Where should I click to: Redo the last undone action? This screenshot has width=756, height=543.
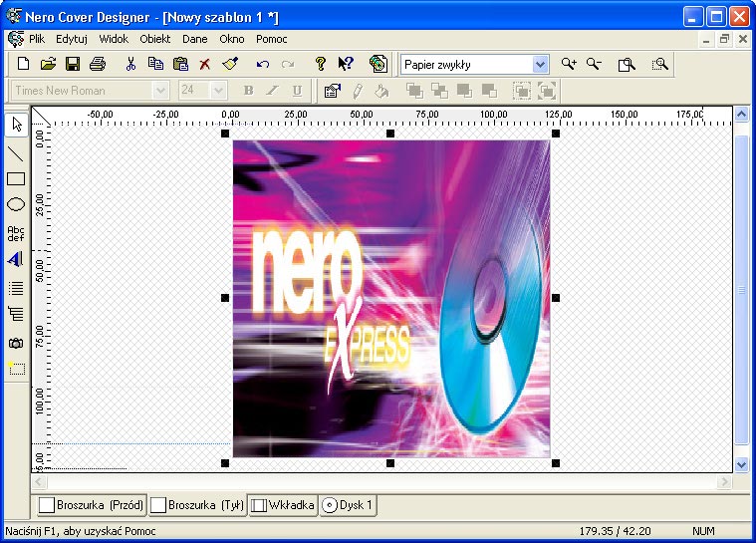click(x=288, y=64)
